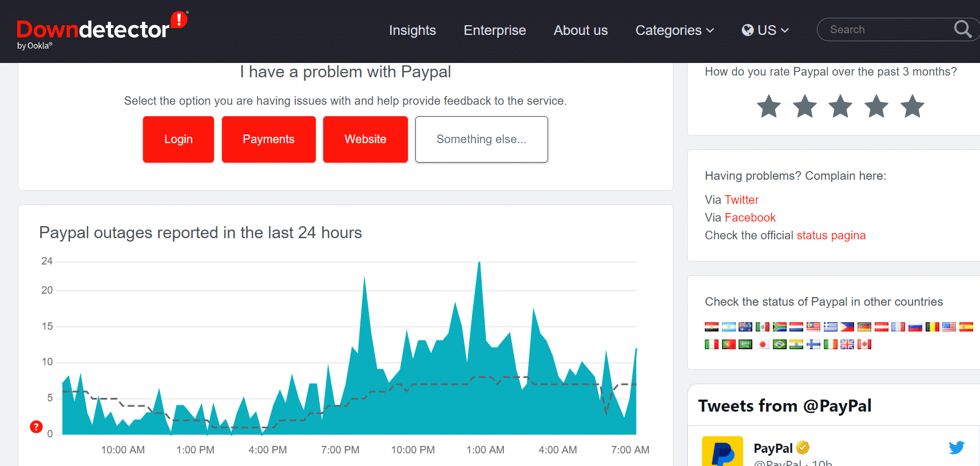Click the PayPal verified badge
The height and width of the screenshot is (466, 980).
click(x=803, y=447)
